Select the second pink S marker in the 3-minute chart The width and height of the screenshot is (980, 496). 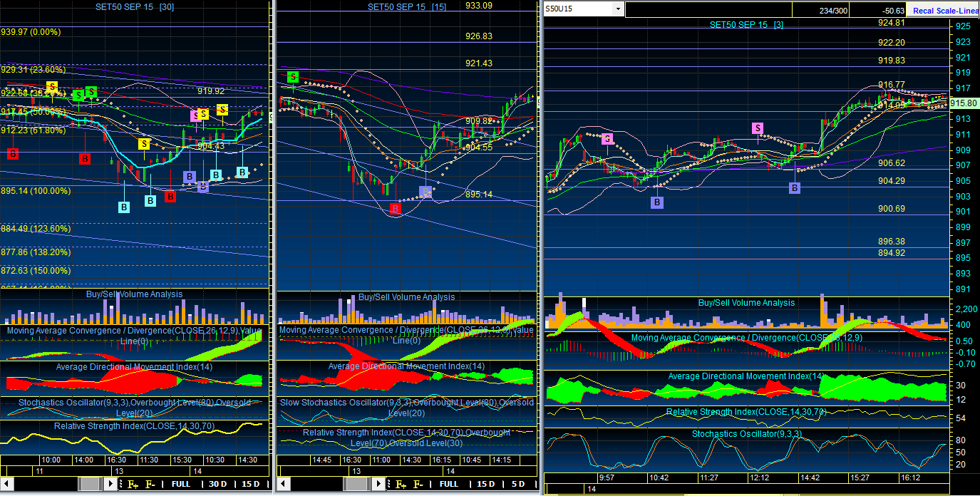(758, 128)
